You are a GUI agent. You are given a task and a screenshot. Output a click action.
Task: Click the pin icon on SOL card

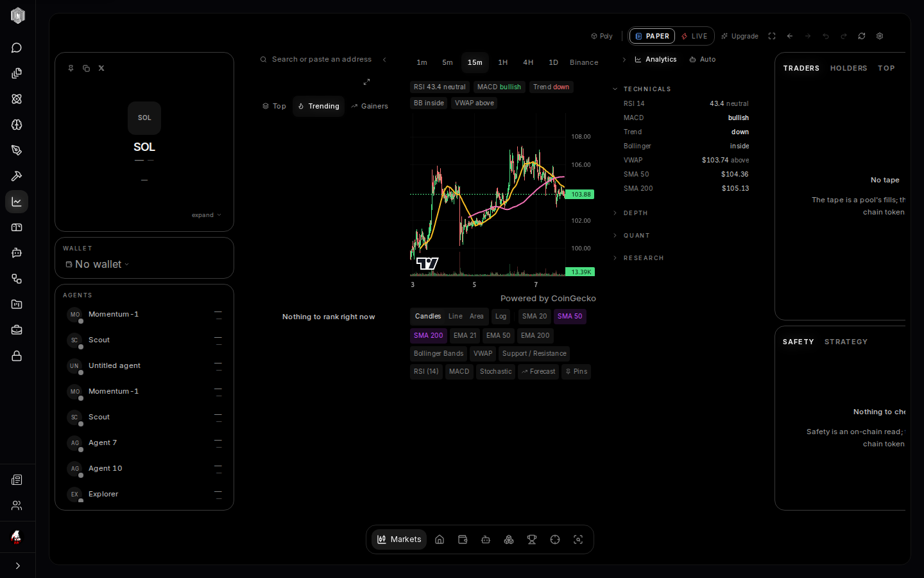coord(71,68)
